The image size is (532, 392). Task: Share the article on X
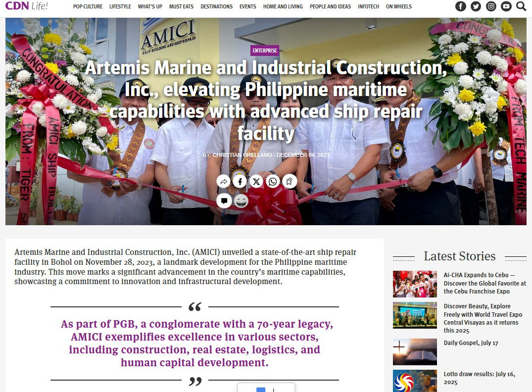(x=256, y=182)
